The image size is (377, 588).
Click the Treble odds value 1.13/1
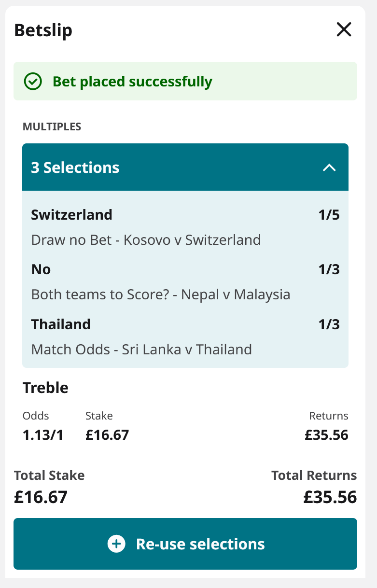point(43,435)
